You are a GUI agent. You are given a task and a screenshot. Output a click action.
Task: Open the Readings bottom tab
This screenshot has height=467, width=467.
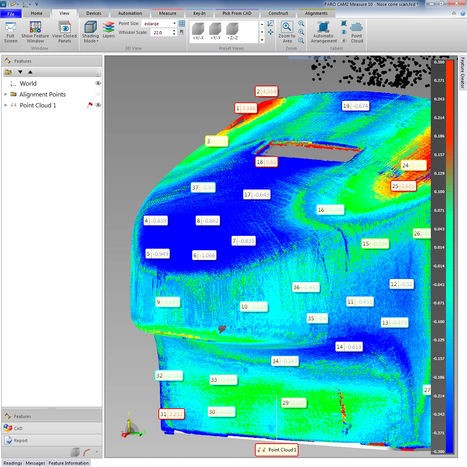(x=12, y=463)
